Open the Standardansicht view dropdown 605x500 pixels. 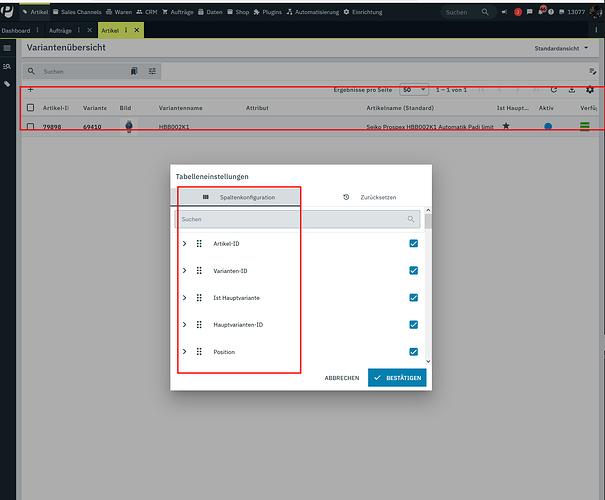tap(561, 48)
